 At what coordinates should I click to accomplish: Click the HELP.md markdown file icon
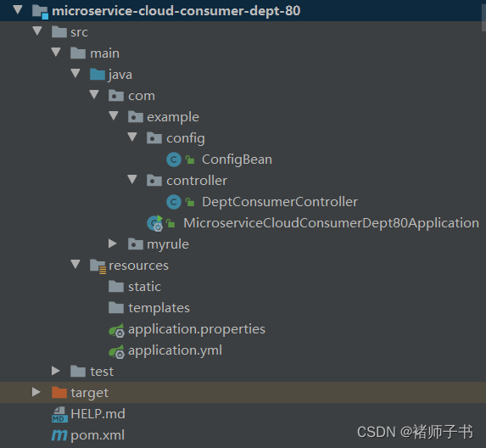[x=59, y=415]
